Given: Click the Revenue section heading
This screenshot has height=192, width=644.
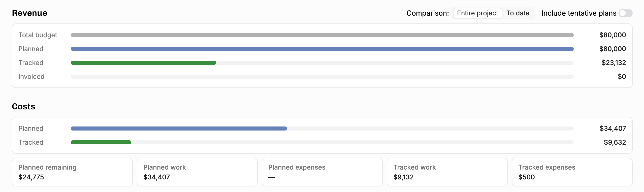Looking at the screenshot, I should [x=29, y=13].
